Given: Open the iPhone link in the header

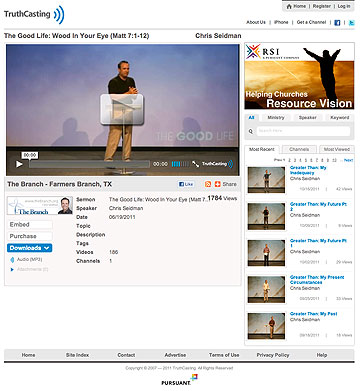Looking at the screenshot, I should (281, 22).
